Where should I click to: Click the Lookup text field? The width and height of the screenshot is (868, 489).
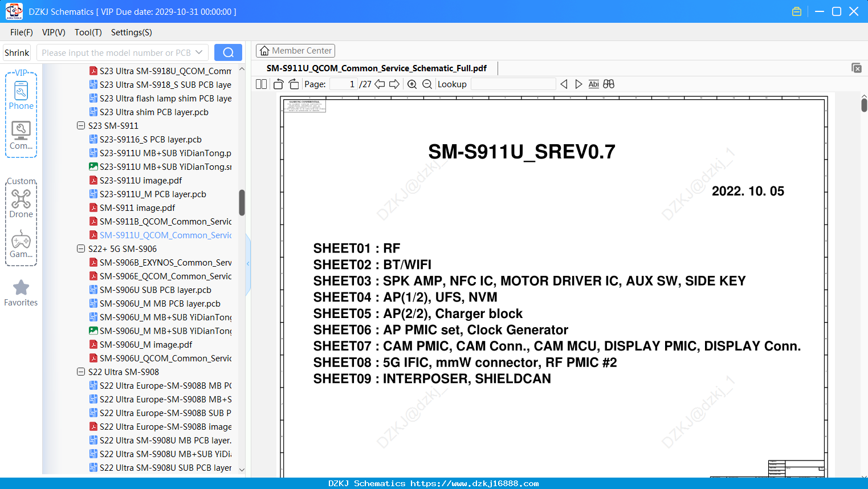(x=513, y=84)
